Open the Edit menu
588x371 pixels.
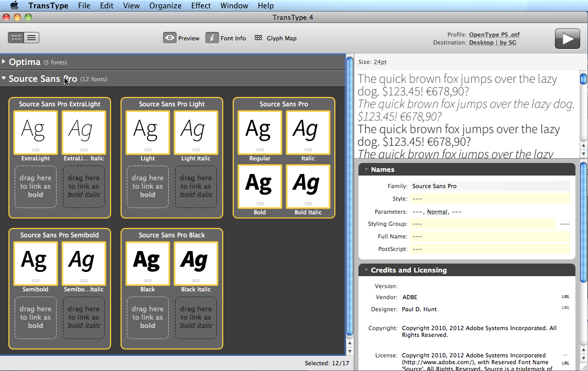106,6
